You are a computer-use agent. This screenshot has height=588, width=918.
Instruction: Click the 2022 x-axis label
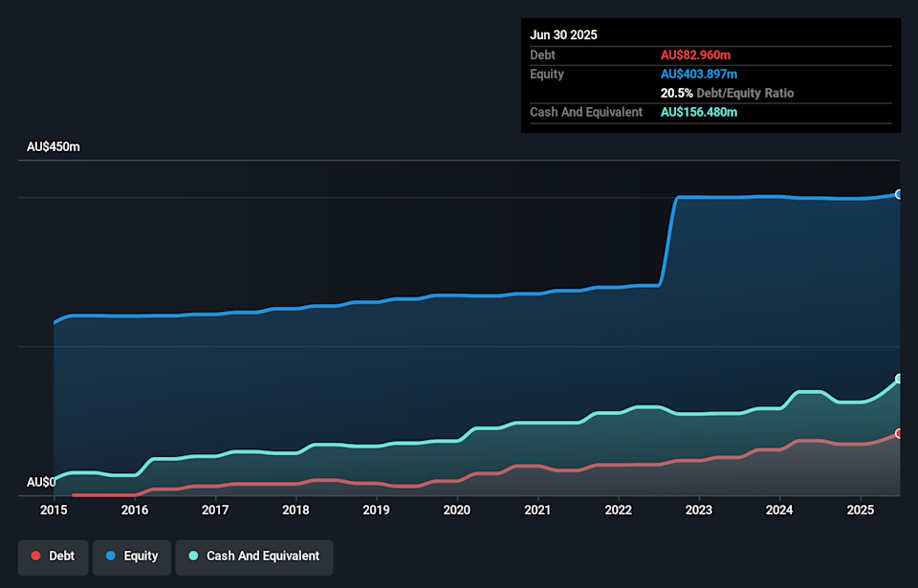619,510
